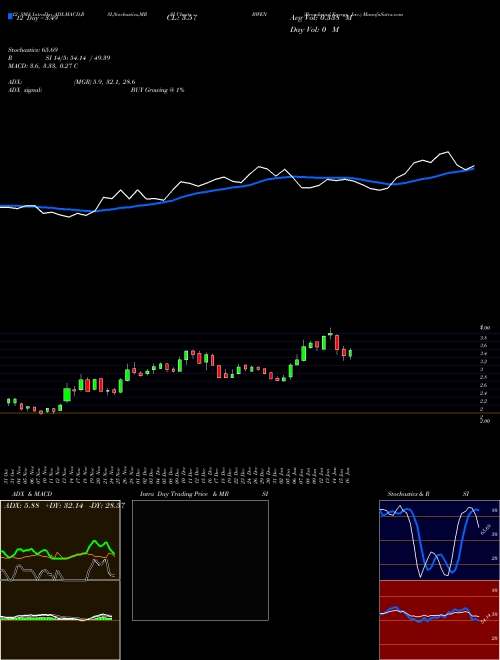
Task: Click the "4.00" price axis label
Action: (485, 327)
